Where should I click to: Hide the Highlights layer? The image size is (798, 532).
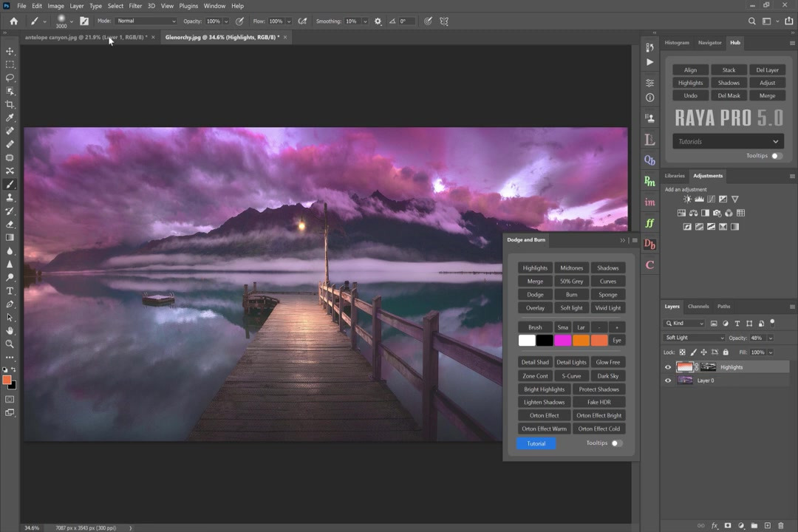coord(668,367)
